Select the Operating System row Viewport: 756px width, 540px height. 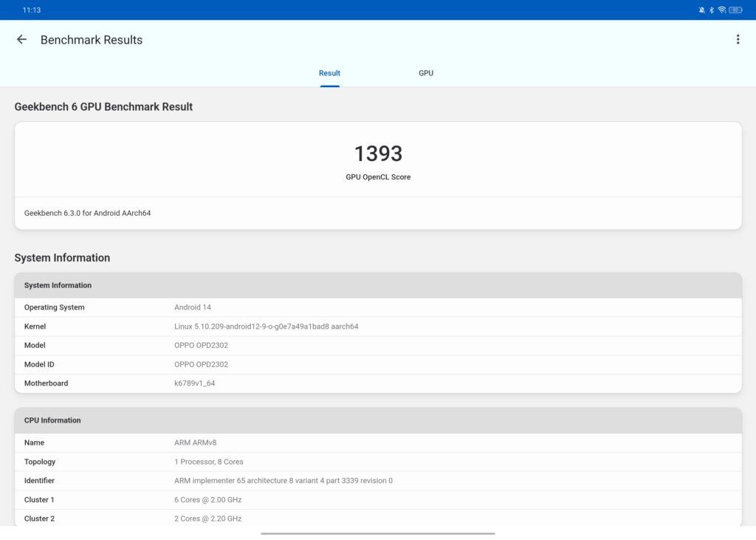pos(378,307)
